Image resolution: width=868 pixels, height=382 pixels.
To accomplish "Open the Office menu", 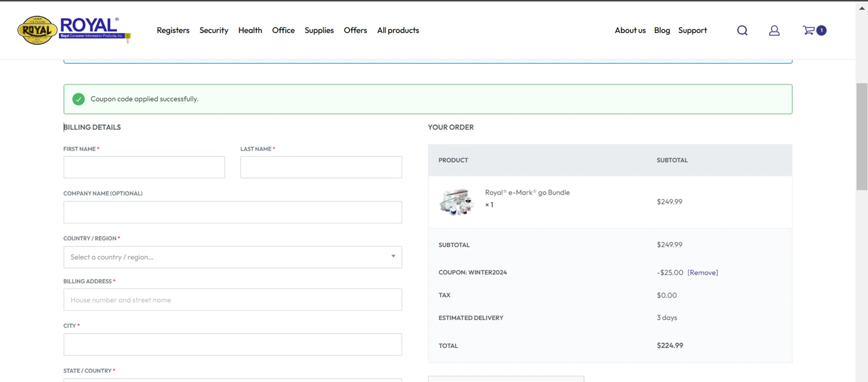I will (284, 30).
